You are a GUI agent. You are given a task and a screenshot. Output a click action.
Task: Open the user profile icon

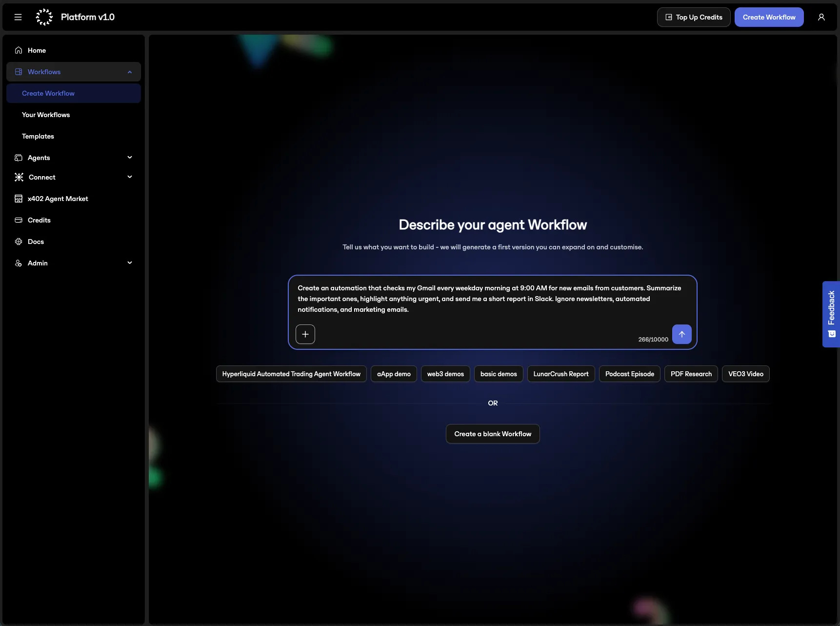click(821, 17)
